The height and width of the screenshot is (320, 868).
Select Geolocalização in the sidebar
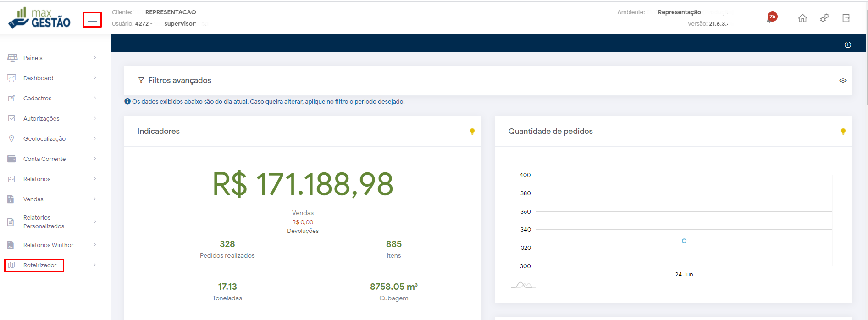pyautogui.click(x=44, y=139)
